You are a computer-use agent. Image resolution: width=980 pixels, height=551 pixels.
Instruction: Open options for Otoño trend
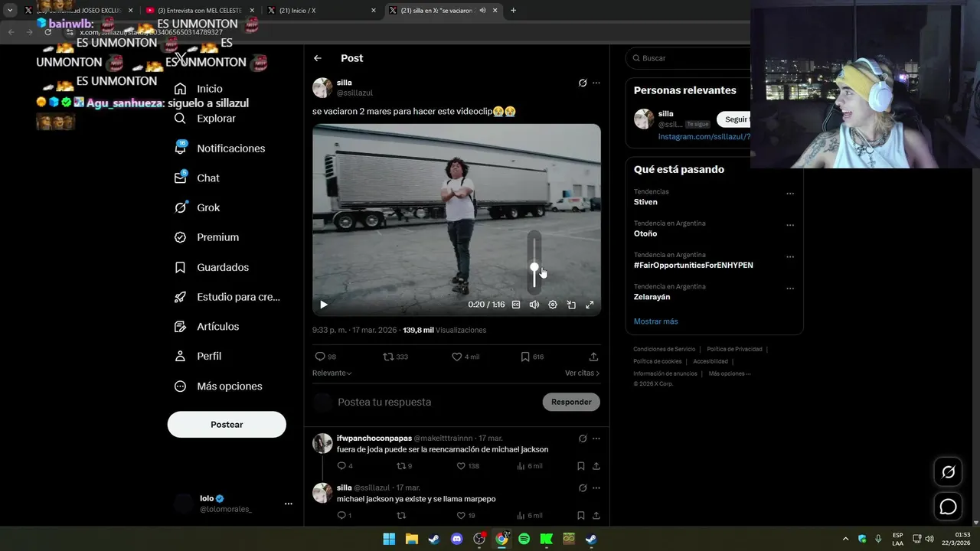tap(790, 226)
